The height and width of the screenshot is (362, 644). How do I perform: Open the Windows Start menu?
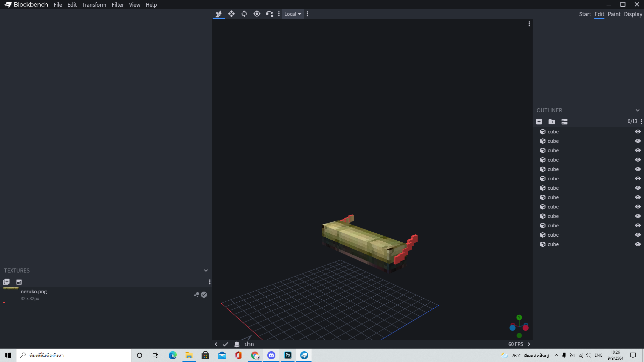tap(8, 355)
